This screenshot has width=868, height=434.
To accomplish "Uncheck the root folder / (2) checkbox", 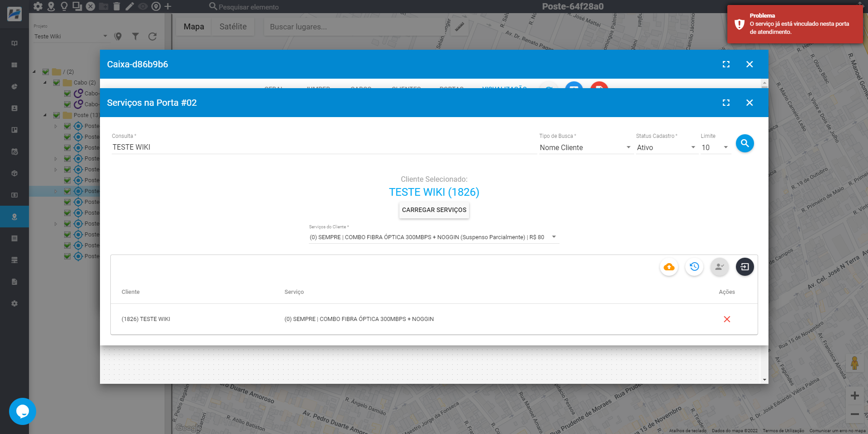I will [x=46, y=72].
